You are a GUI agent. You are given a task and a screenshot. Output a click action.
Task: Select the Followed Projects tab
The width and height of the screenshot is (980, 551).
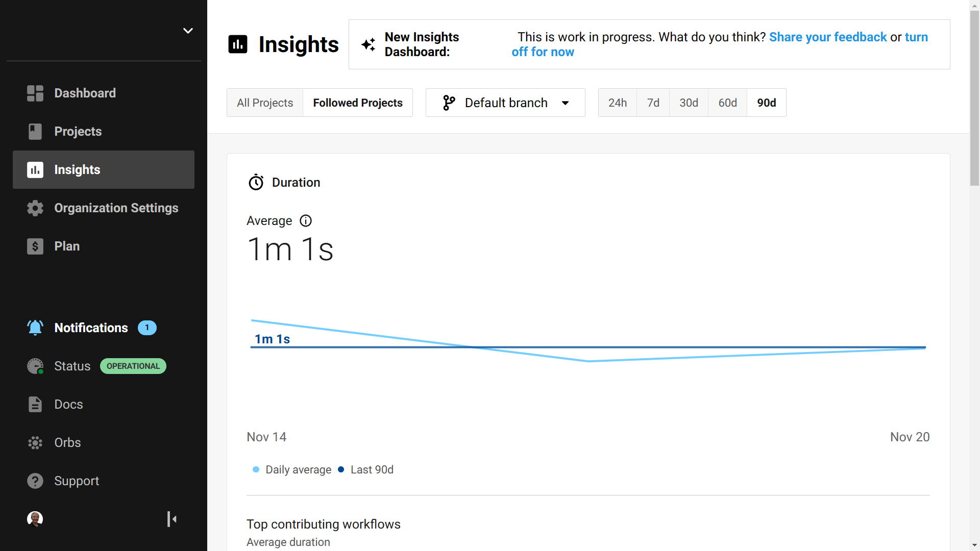click(x=357, y=102)
